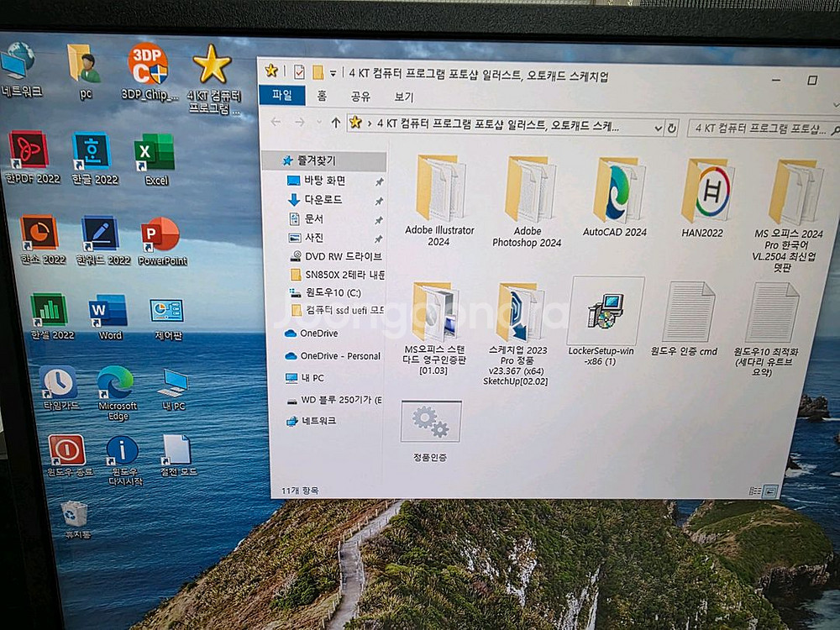Open SN850X 2테라 folder in navigation pane

click(x=337, y=275)
